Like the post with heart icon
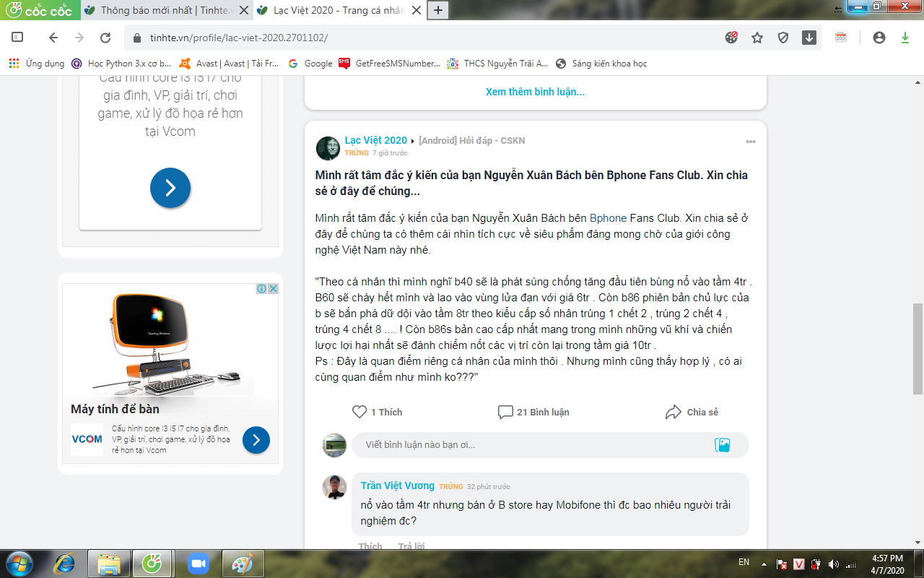Image resolution: width=924 pixels, height=578 pixels. coord(359,412)
